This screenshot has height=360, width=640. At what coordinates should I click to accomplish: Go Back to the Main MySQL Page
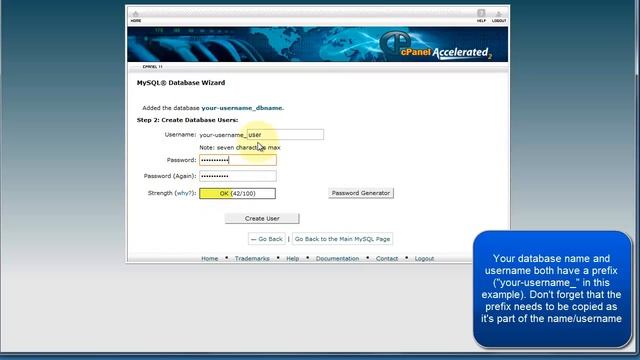tap(342, 239)
